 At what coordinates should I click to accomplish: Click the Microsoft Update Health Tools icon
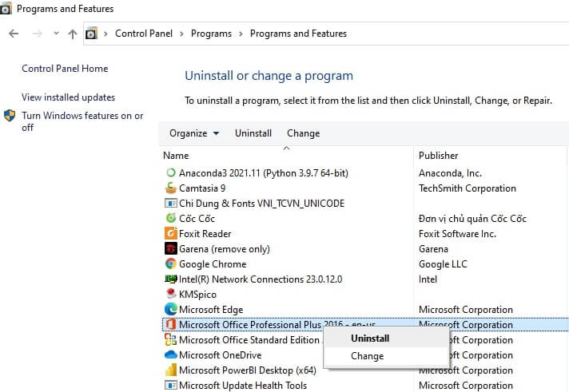(x=170, y=385)
